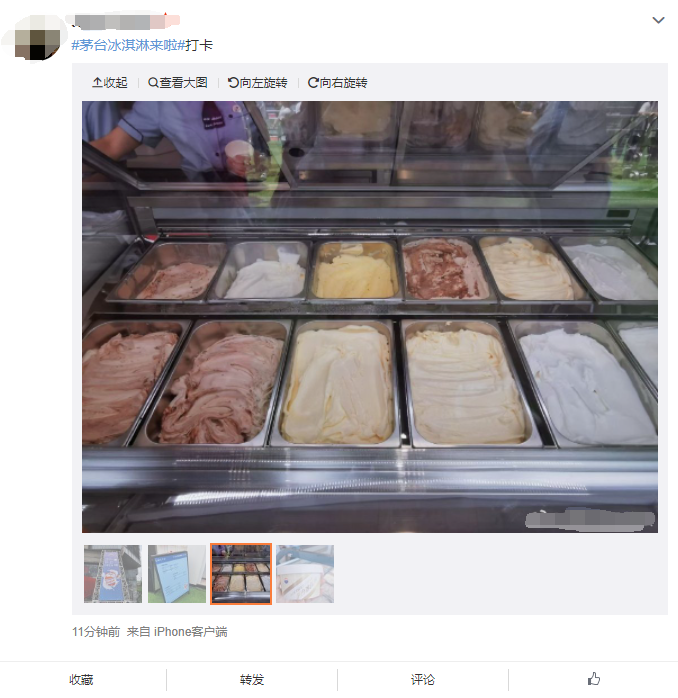Collapse the image with 收起
The height and width of the screenshot is (698, 678).
coord(110,82)
